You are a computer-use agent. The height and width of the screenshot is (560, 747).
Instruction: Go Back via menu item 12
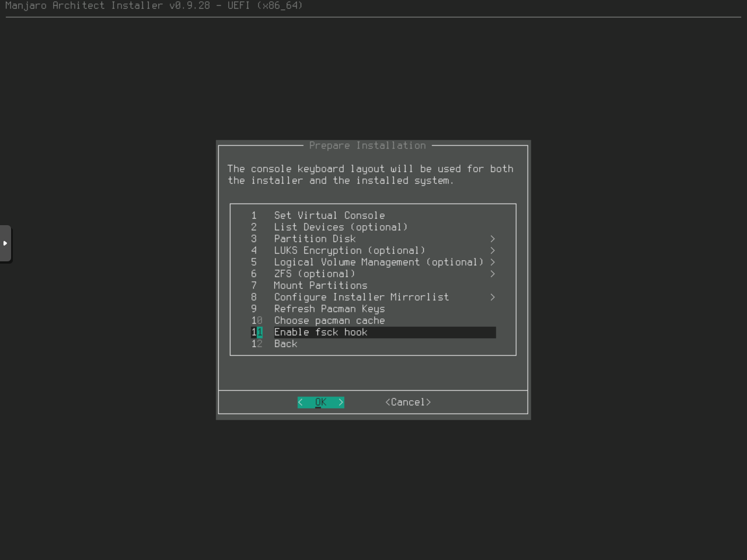coord(285,344)
